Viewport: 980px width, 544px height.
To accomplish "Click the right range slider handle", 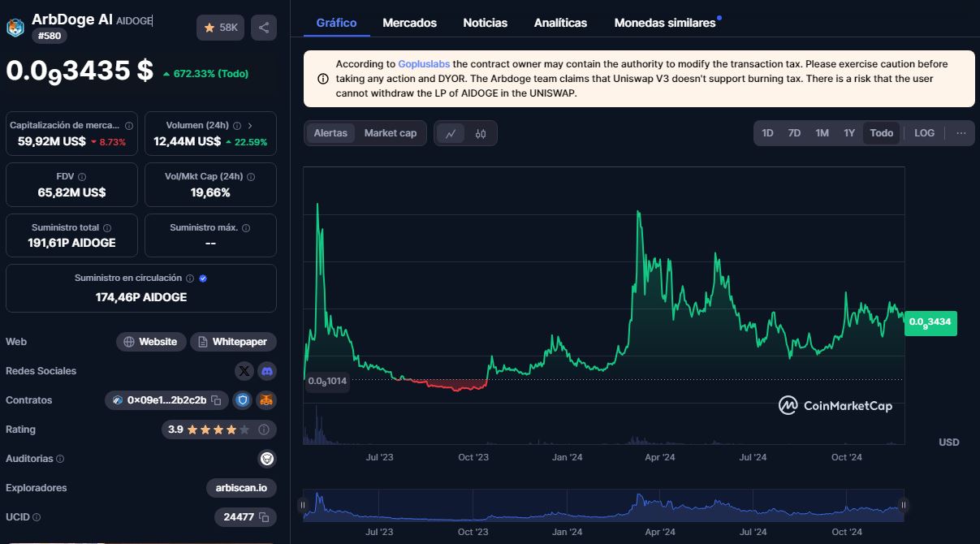I will point(905,505).
